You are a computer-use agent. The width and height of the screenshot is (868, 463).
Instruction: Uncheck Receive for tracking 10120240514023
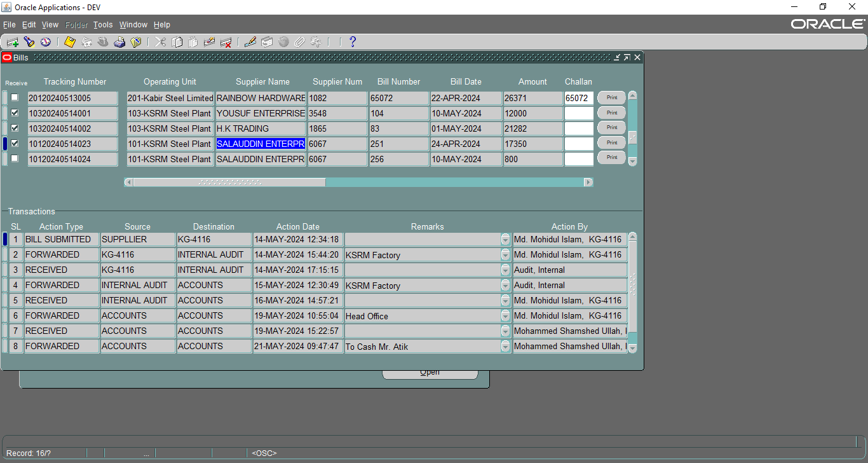pos(15,144)
